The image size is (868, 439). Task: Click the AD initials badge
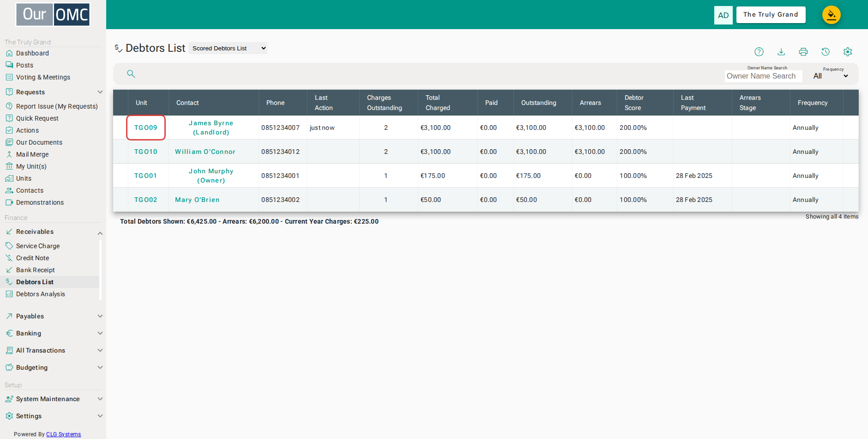[723, 15]
